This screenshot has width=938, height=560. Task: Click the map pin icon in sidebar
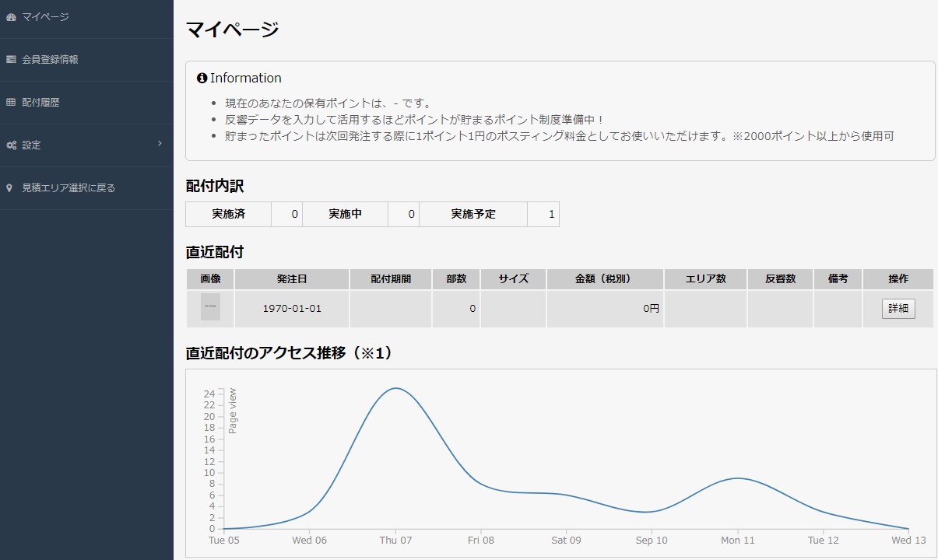[x=10, y=188]
